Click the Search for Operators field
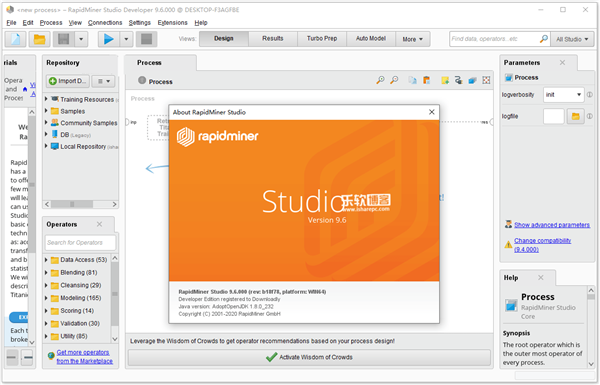Viewport: 600px width, 385px height. click(x=80, y=243)
